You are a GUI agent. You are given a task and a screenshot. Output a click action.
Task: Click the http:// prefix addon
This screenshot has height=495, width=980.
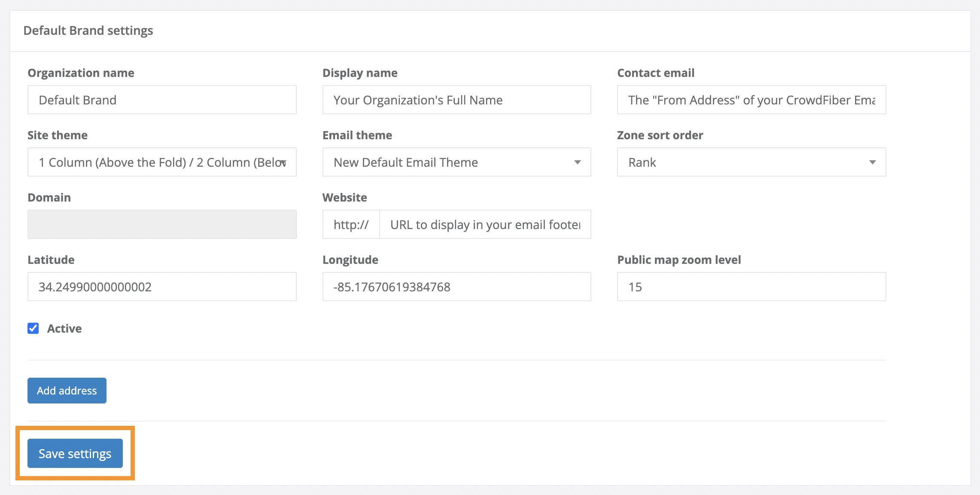coord(351,224)
